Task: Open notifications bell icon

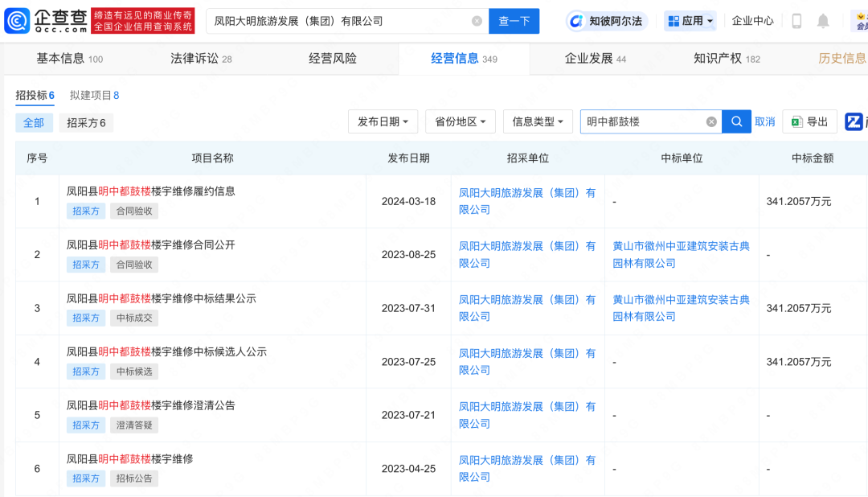Action: pyautogui.click(x=823, y=21)
